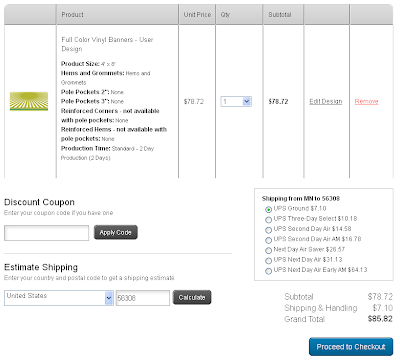Open the quantity dropdown
Screen dimensions: 400x360
236,101
